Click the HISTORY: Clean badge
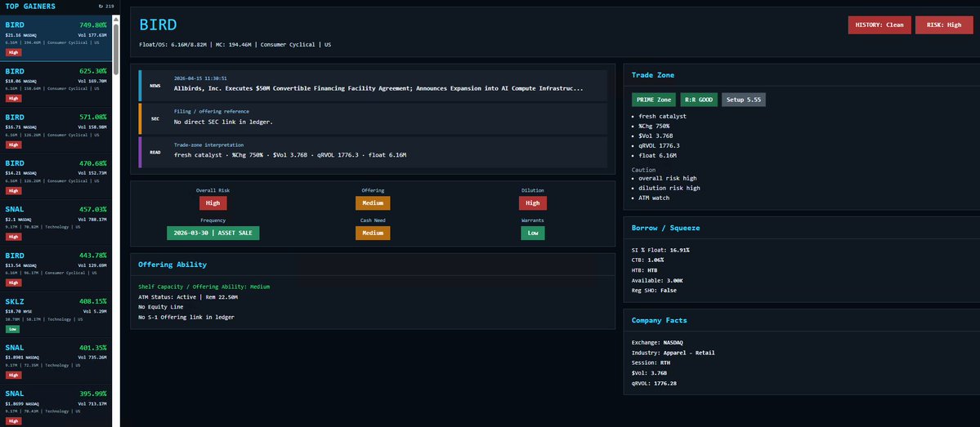 [x=879, y=25]
